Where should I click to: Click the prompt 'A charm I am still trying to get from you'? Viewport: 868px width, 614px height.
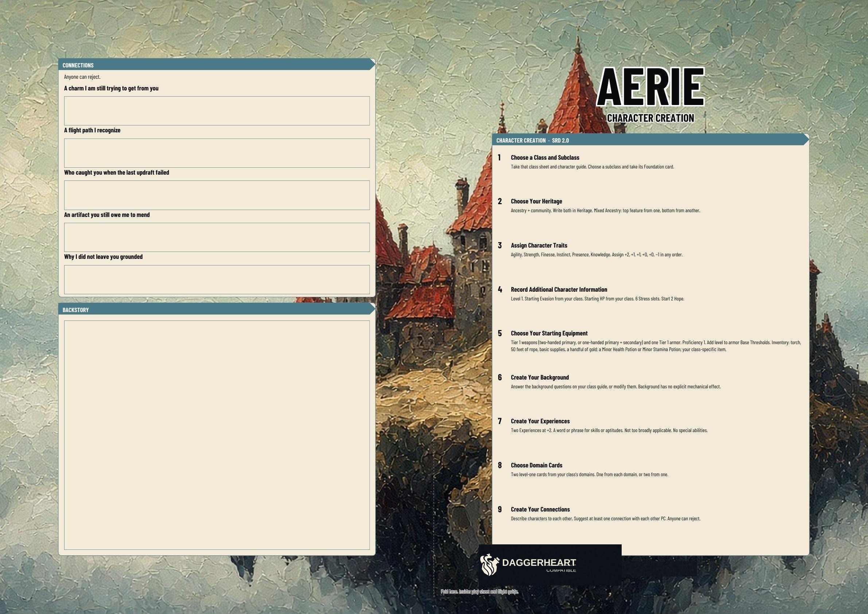click(111, 88)
